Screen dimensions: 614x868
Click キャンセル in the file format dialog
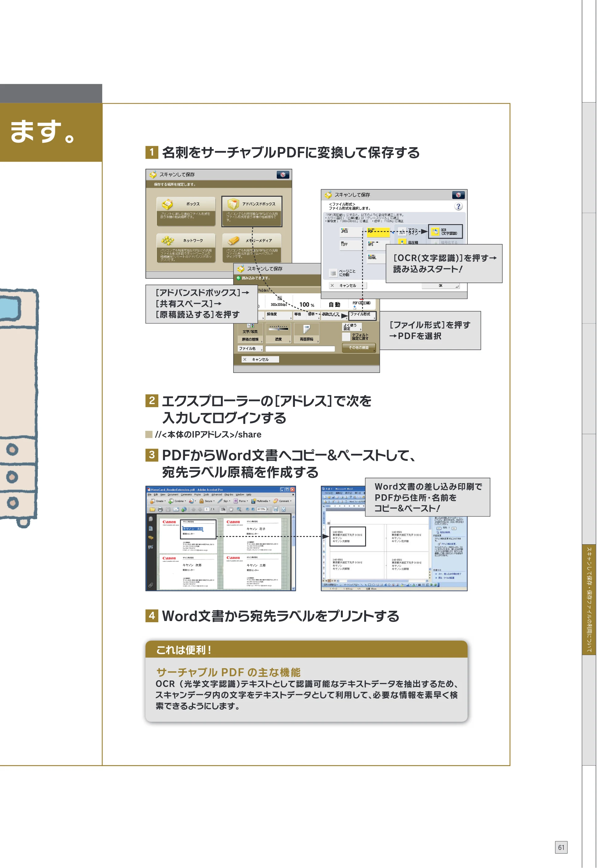click(x=348, y=285)
